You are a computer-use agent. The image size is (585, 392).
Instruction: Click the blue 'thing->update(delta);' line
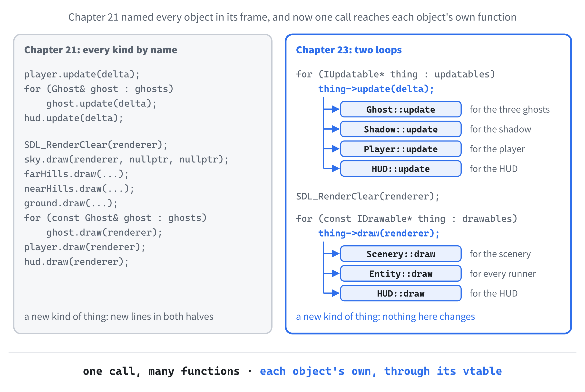click(x=376, y=89)
